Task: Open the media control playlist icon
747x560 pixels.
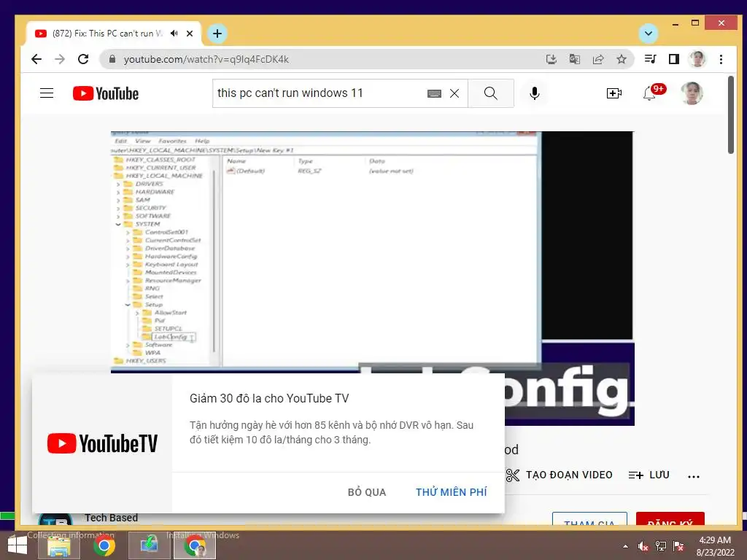Action: tap(650, 59)
